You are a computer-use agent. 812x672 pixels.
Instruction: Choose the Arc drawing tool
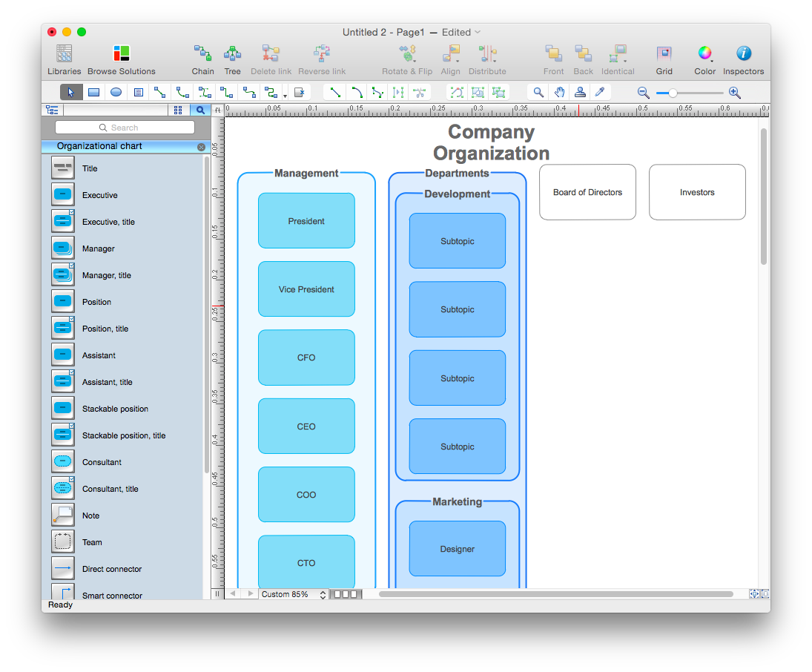coord(357,92)
